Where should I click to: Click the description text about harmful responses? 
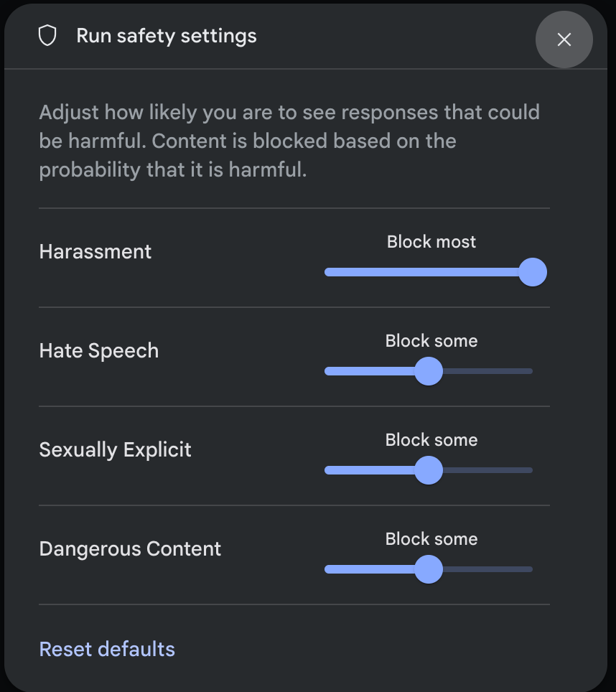pyautogui.click(x=287, y=141)
